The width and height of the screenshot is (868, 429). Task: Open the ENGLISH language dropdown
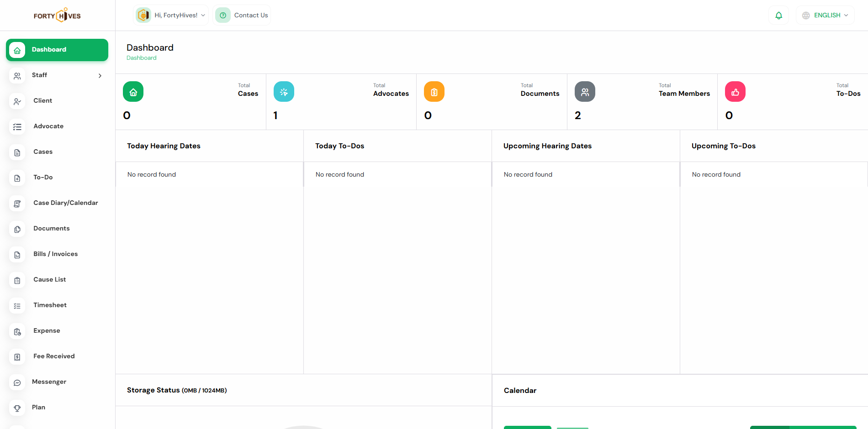pyautogui.click(x=825, y=15)
